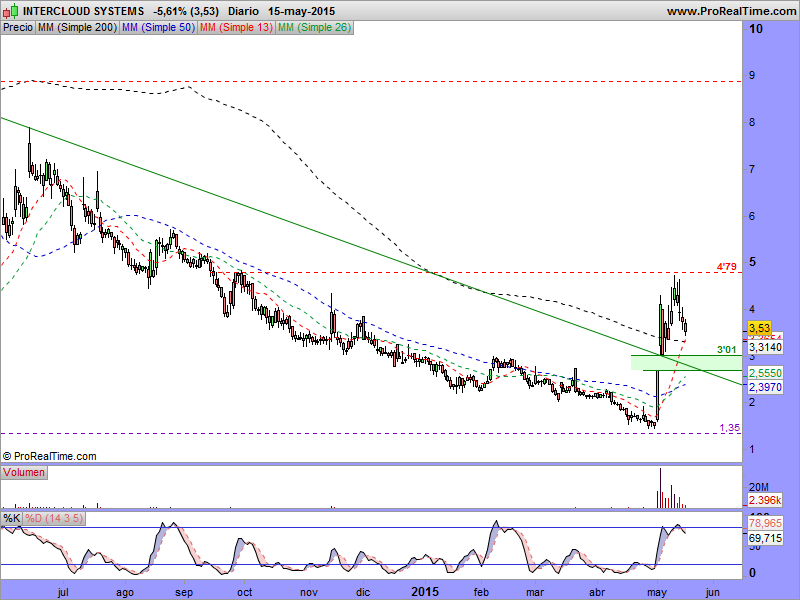Click the blue 2,3970 moving average value
800x600 pixels.
click(765, 387)
